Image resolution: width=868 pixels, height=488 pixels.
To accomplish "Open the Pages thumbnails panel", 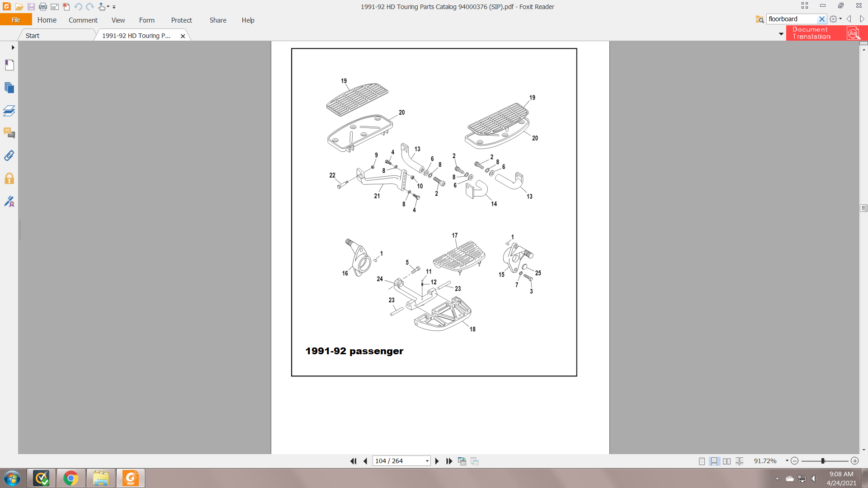I will pyautogui.click(x=9, y=88).
